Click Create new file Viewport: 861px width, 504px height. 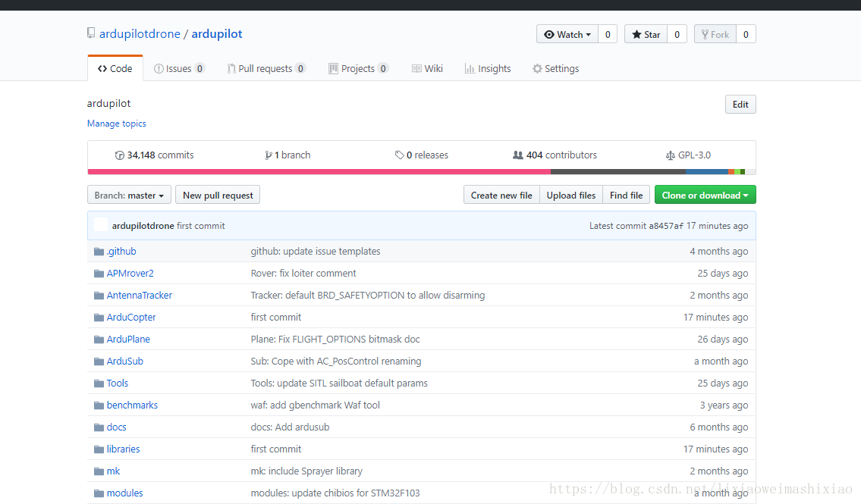click(x=501, y=196)
